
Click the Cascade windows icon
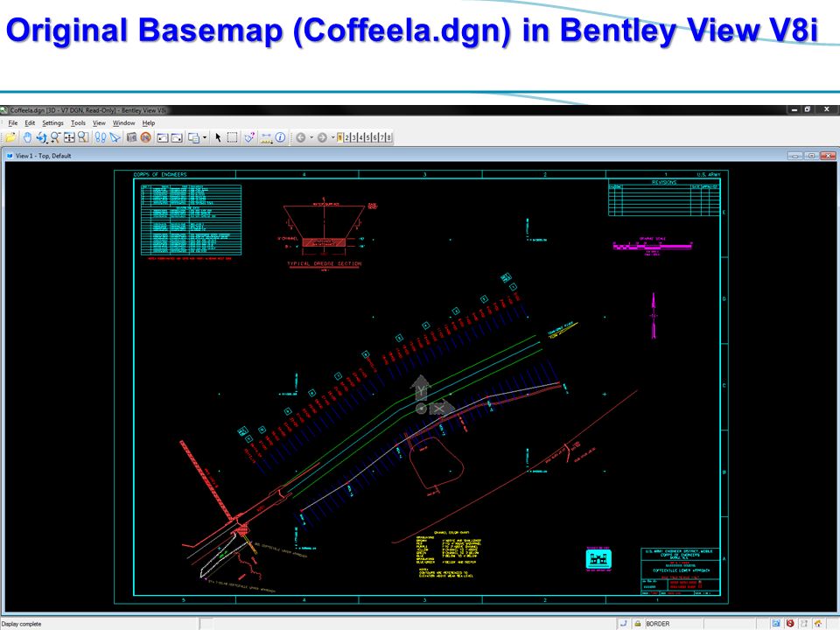pos(193,137)
